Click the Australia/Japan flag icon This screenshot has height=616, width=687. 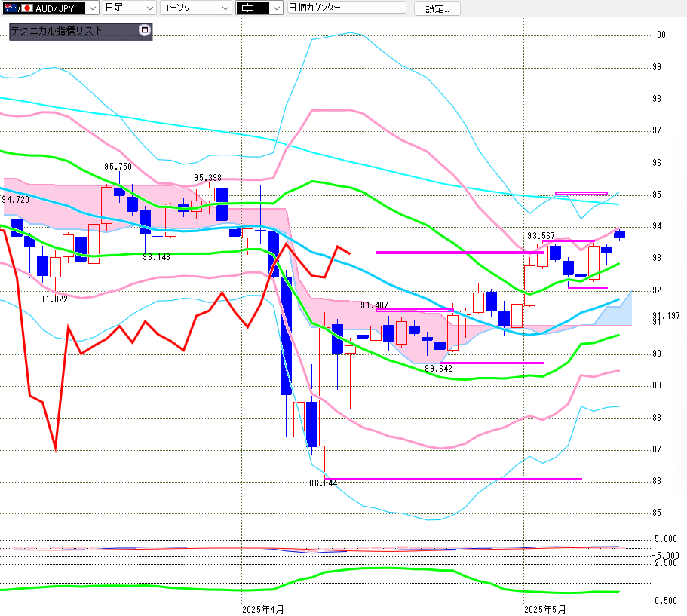[x=18, y=8]
